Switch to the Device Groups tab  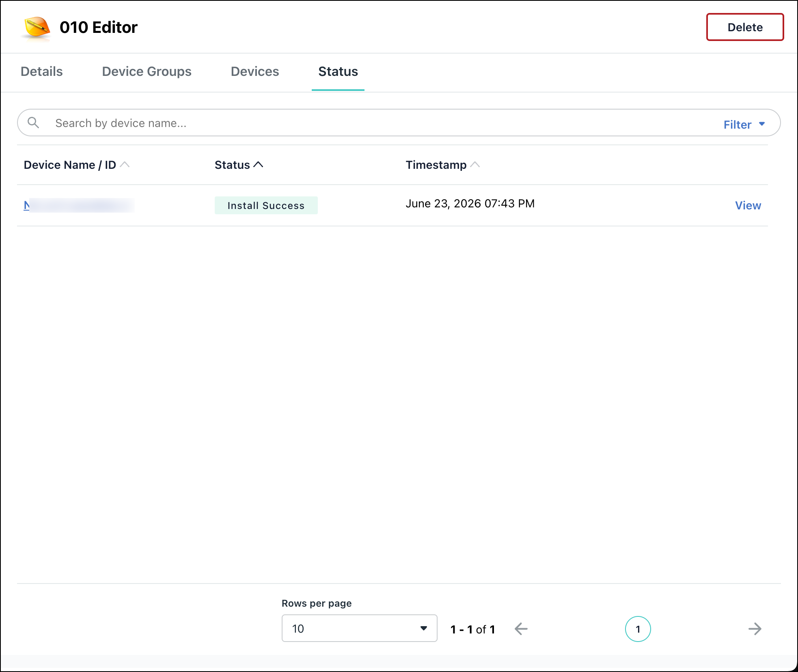tap(147, 71)
